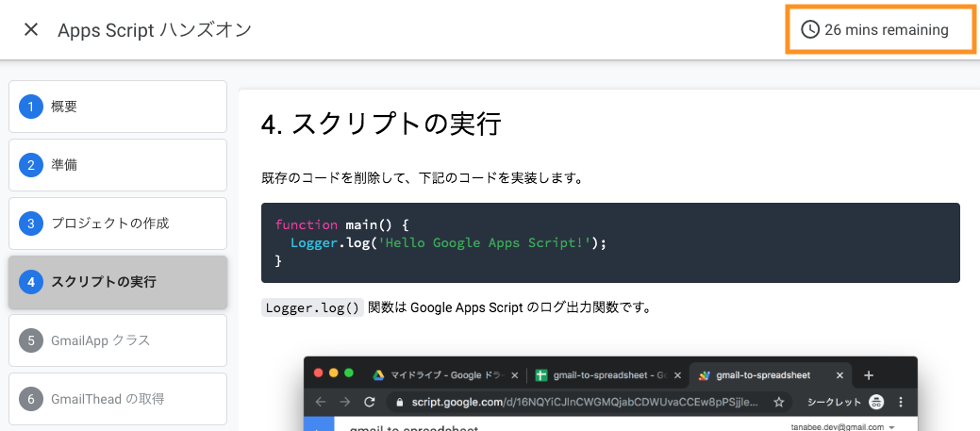This screenshot has height=431, width=980.
Task: Click the number 3 step badge
Action: point(30,224)
